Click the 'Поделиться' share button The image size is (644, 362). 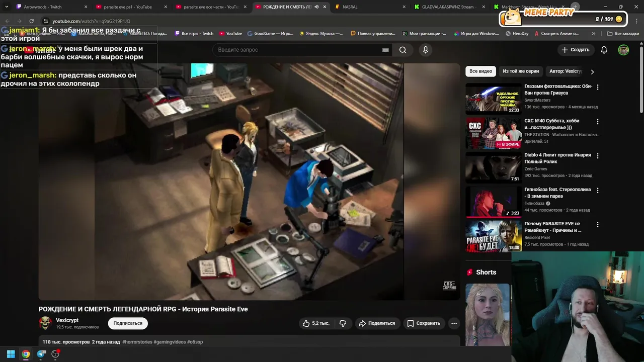[376, 323]
